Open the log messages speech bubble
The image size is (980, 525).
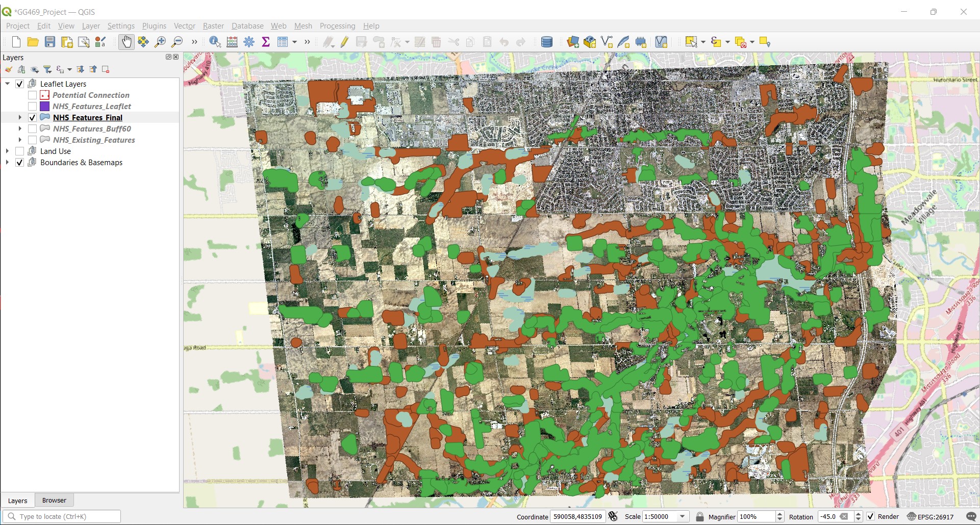[971, 516]
